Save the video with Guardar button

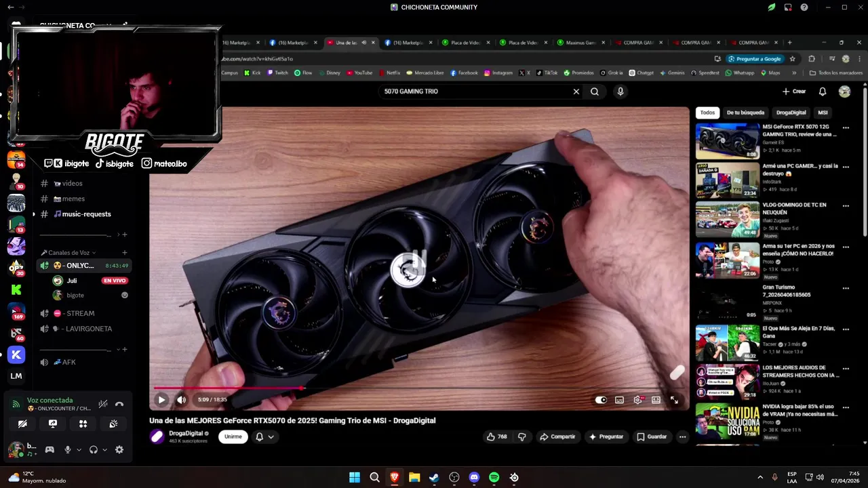pyautogui.click(x=652, y=436)
